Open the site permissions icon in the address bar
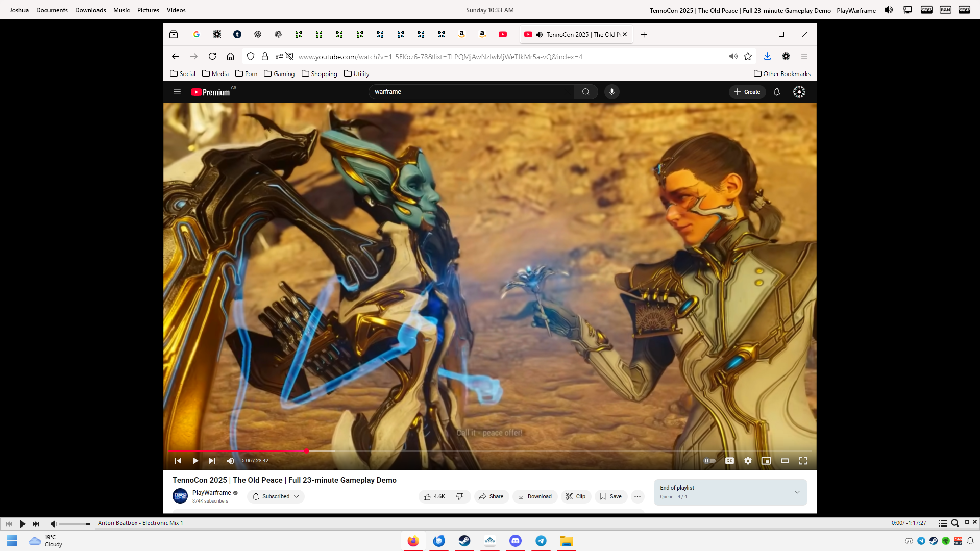The width and height of the screenshot is (980, 551). pos(279,56)
